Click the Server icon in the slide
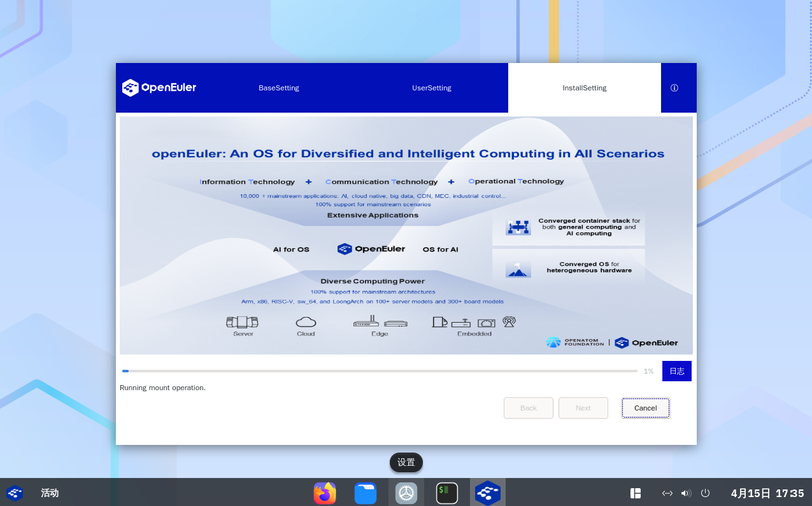The image size is (812, 506). pyautogui.click(x=243, y=322)
